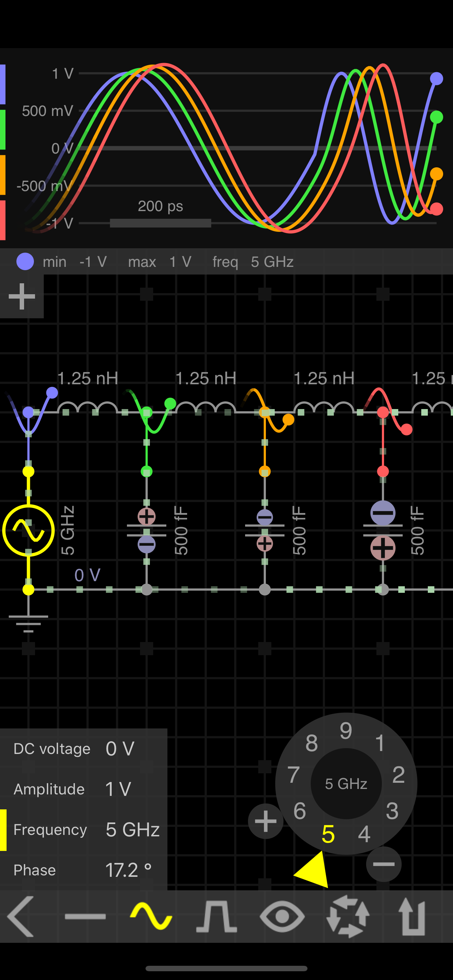The width and height of the screenshot is (453, 980).
Task: Tap the max 1 V readout
Action: coord(160,262)
